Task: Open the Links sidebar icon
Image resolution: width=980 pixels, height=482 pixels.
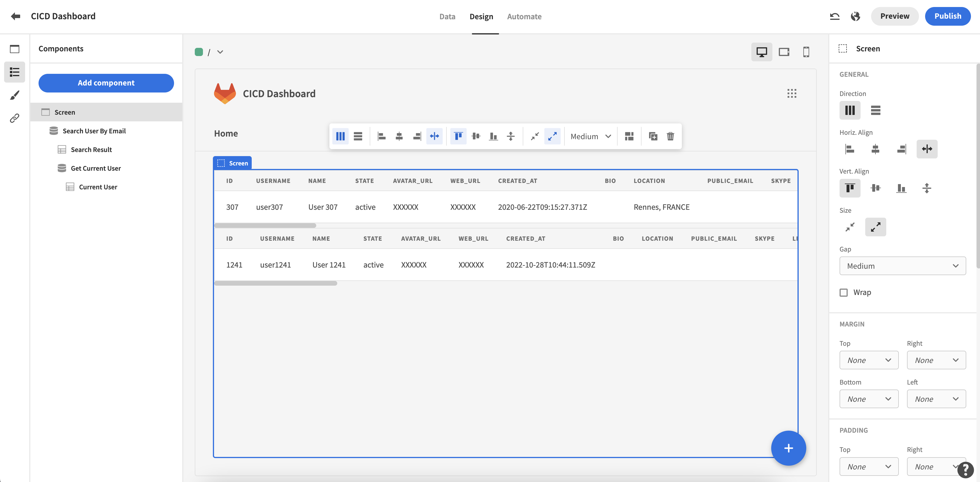Action: click(x=15, y=118)
